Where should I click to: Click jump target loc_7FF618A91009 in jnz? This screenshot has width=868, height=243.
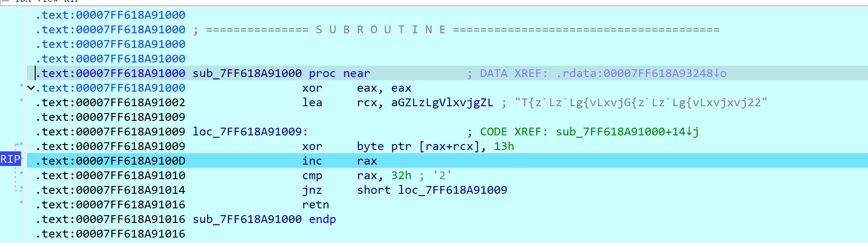point(452,190)
